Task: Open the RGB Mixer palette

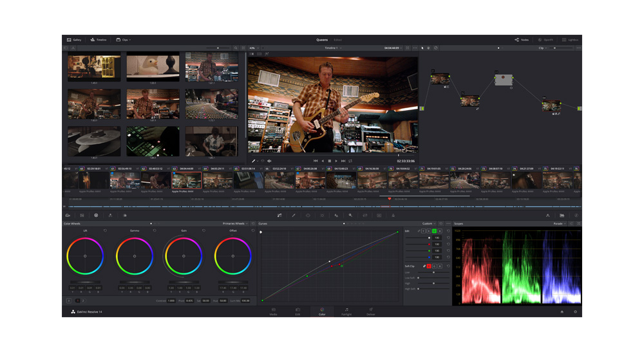Action: (x=110, y=215)
